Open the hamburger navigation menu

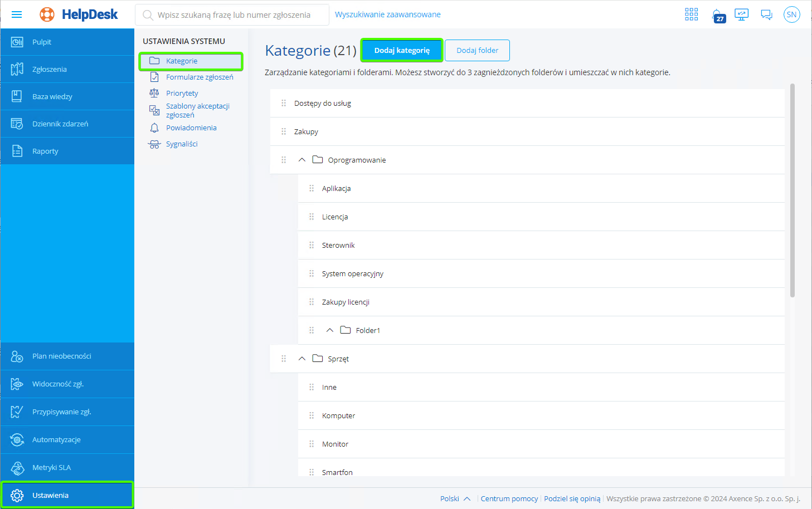(17, 14)
